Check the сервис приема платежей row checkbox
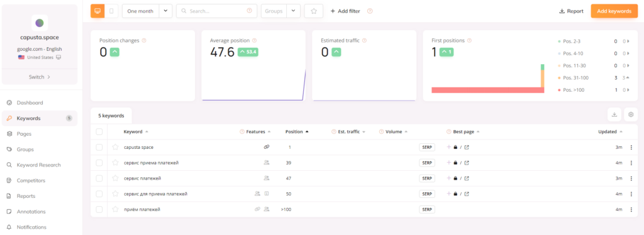The height and width of the screenshot is (235, 644). coord(99,163)
